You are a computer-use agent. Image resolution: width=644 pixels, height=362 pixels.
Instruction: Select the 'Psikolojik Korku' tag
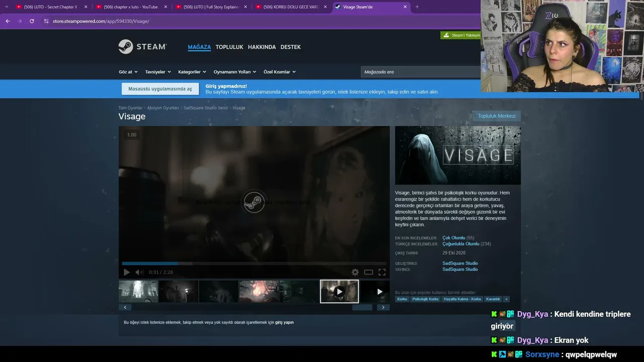pos(426,299)
